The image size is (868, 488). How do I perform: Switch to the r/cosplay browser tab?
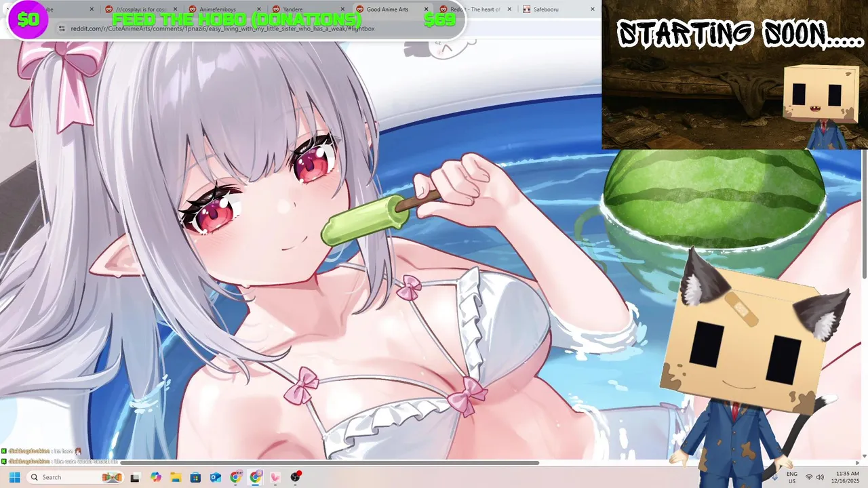coord(141,9)
